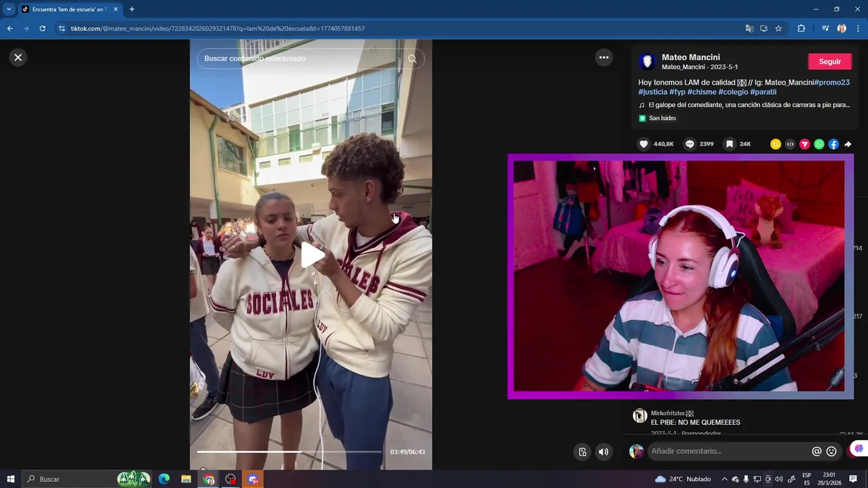This screenshot has height=488, width=868.
Task: Open the San Isidro location tag
Action: pos(657,118)
